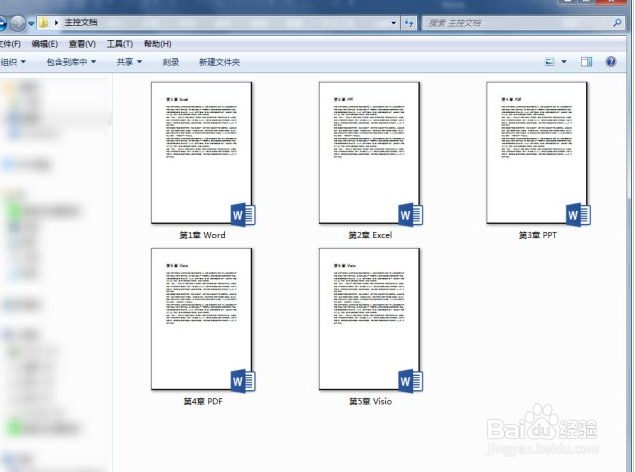The image size is (635, 472).
Task: Click the forward navigation button
Action: tap(17, 23)
